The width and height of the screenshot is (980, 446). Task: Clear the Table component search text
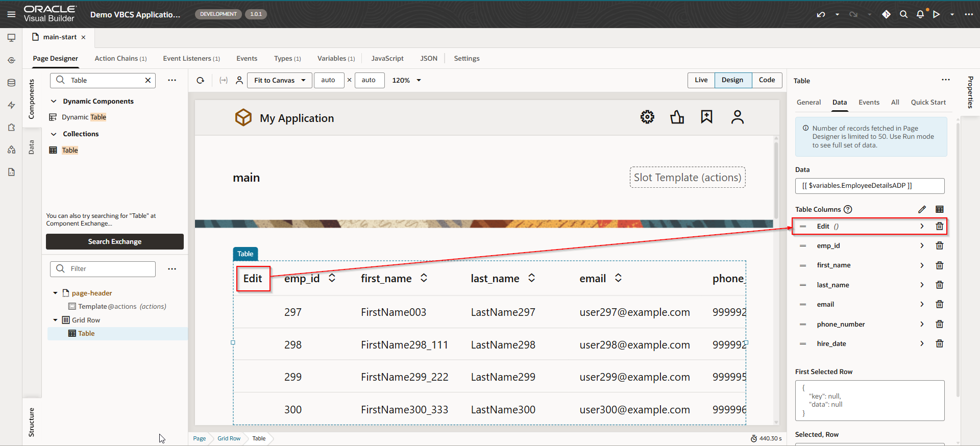point(148,80)
